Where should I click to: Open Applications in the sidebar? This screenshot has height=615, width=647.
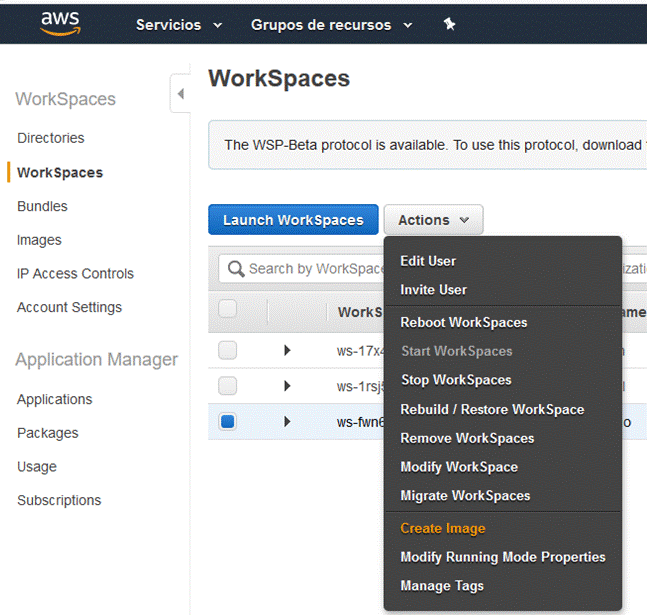pos(54,399)
